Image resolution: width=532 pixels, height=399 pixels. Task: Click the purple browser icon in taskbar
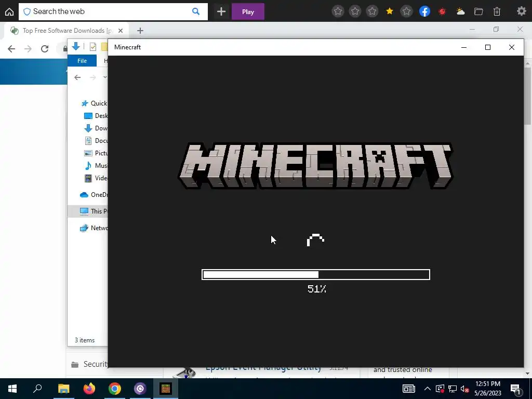pos(140,389)
